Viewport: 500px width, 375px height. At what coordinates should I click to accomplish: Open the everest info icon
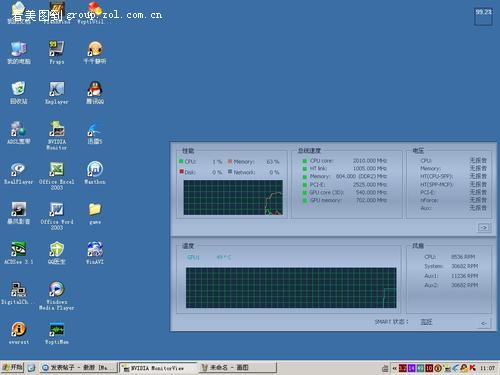pyautogui.click(x=19, y=333)
